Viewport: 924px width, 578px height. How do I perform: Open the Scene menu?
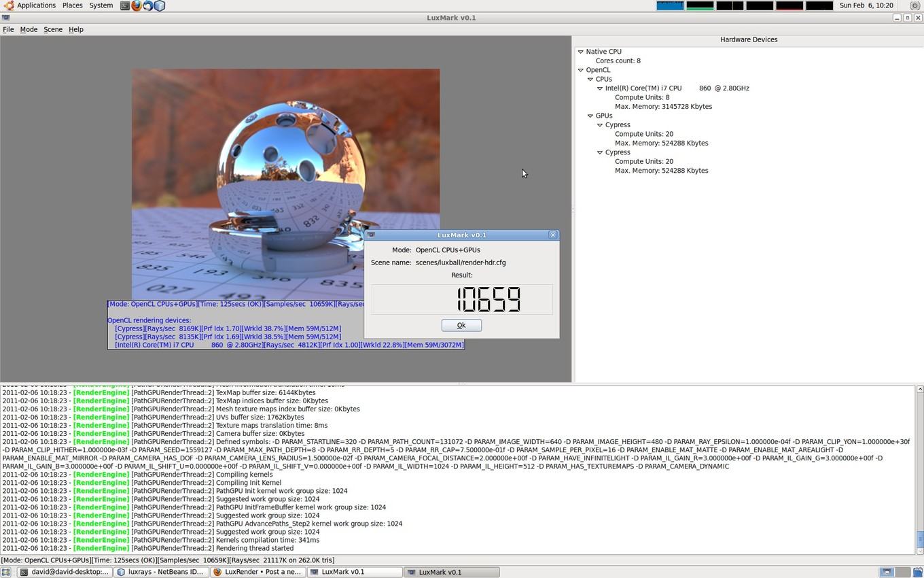[53, 29]
